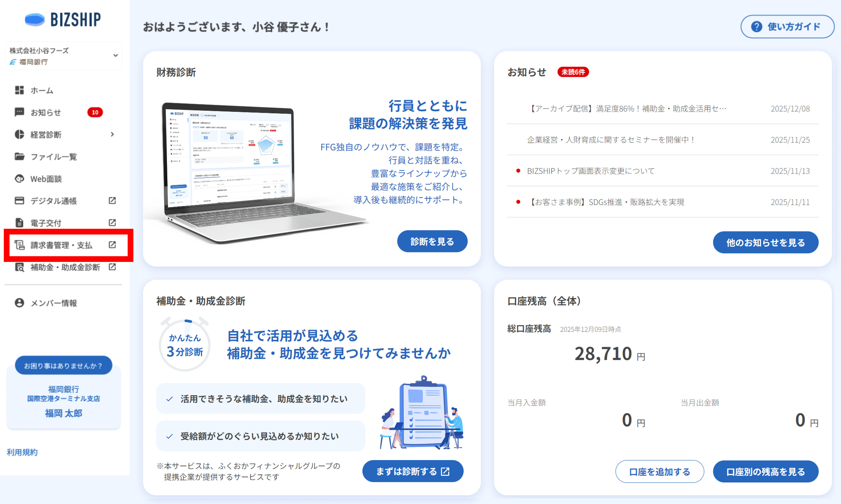Viewport: 841px width, 504px height.
Task: Click the デジタル通帳 card icon
Action: point(19,201)
